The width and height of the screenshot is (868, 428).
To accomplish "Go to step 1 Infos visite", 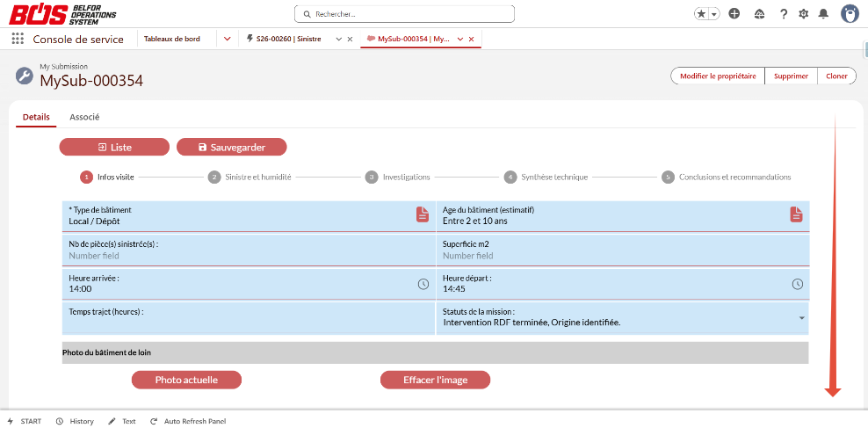I will (x=109, y=178).
